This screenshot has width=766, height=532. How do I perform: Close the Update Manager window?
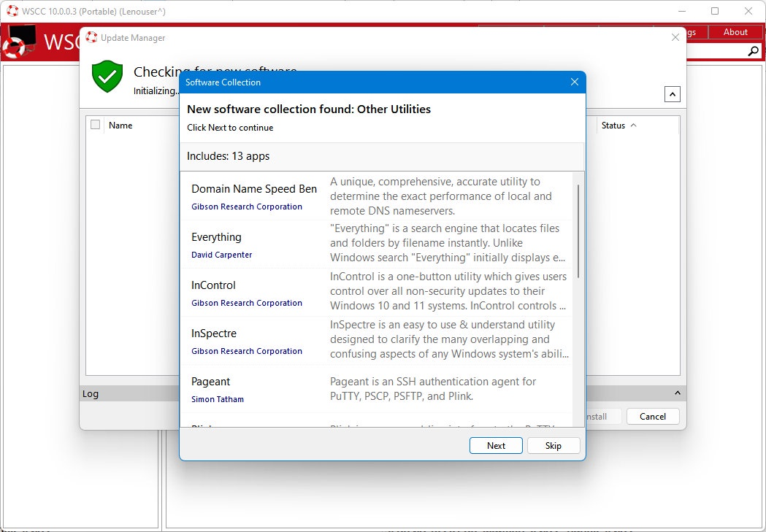point(675,37)
